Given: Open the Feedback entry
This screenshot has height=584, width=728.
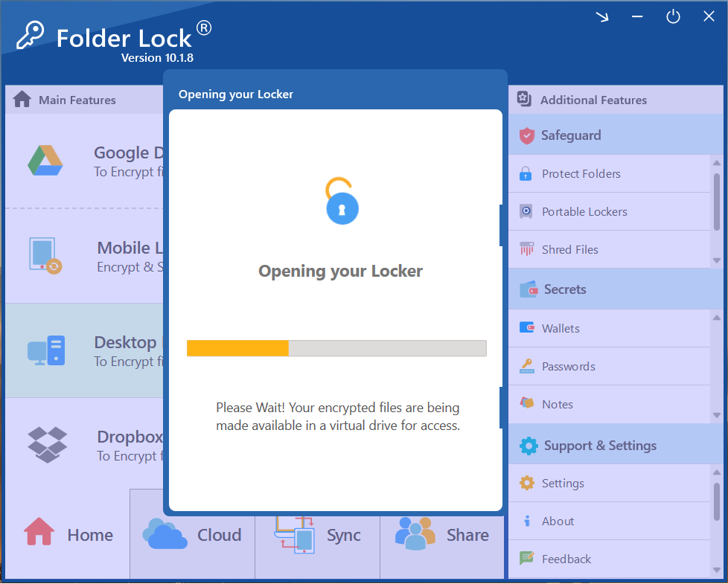Looking at the screenshot, I should (x=610, y=559).
